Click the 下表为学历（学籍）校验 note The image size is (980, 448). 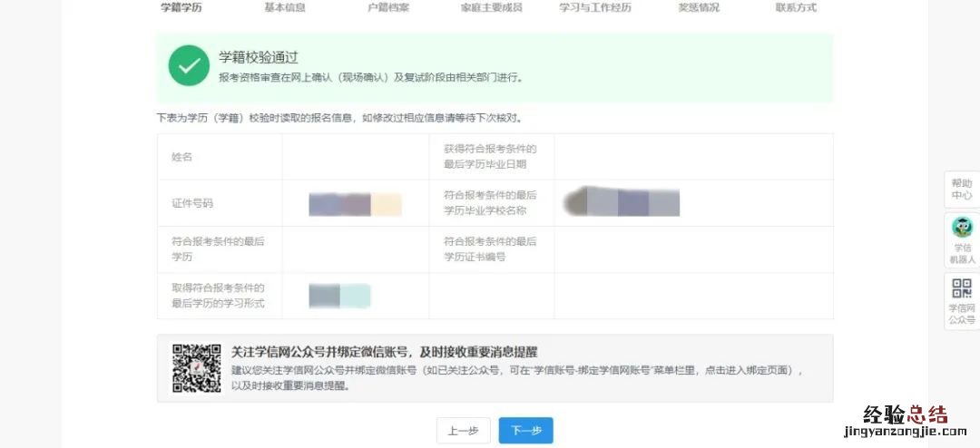[339, 118]
